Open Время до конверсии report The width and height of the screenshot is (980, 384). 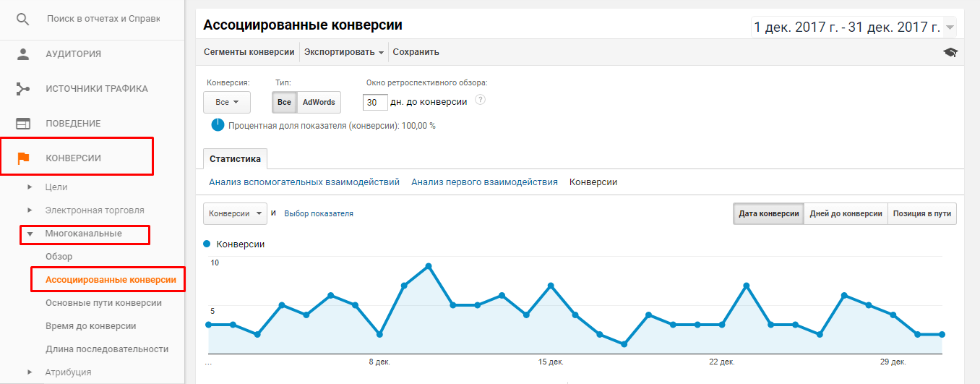point(91,326)
